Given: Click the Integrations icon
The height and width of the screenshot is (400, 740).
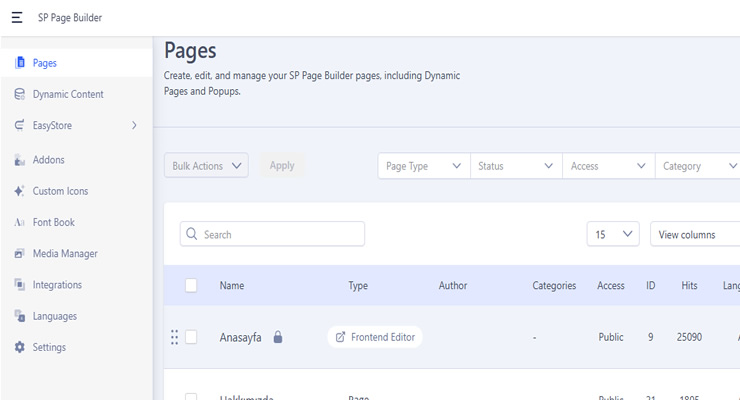Looking at the screenshot, I should coord(19,285).
